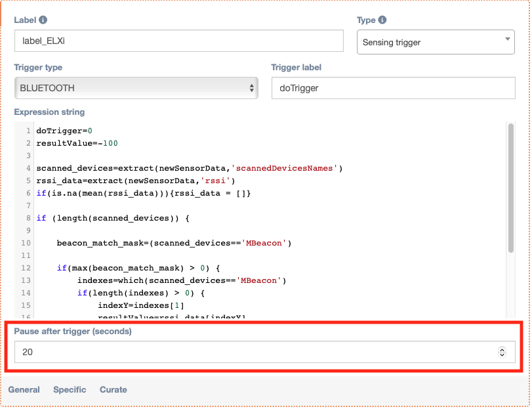Switch to the General tab
Viewport: 532px width, 409px height.
coord(24,389)
